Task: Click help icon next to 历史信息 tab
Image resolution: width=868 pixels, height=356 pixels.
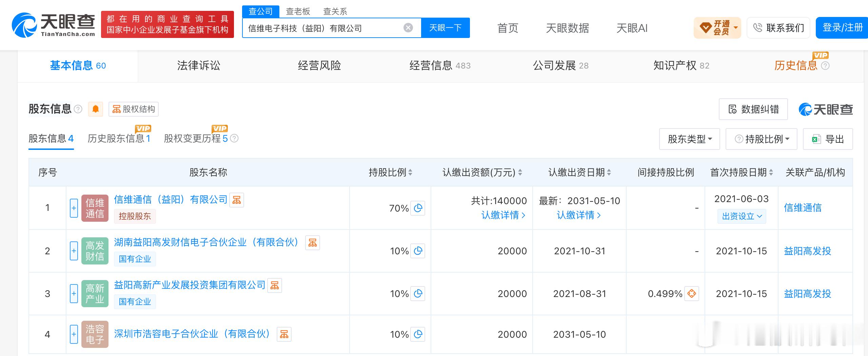Action: click(825, 66)
